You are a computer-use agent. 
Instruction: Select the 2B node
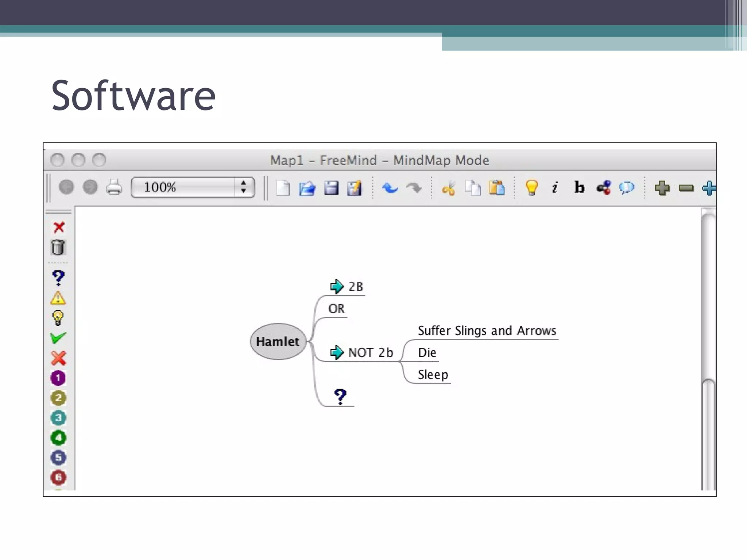pos(356,287)
